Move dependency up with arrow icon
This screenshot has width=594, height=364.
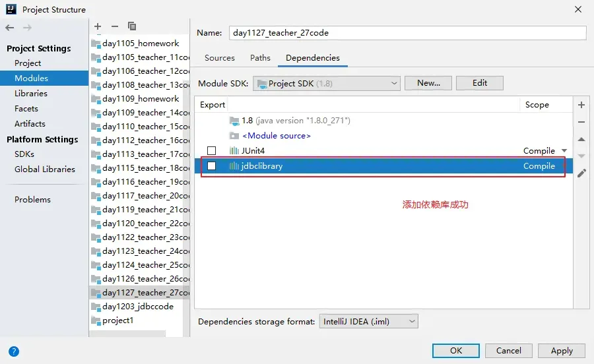coord(581,139)
